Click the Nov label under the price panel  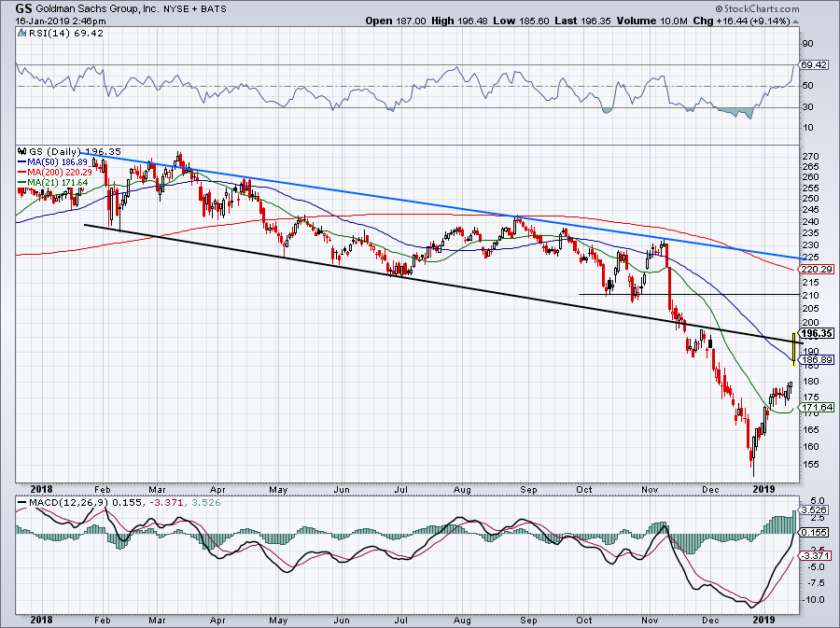pos(650,489)
